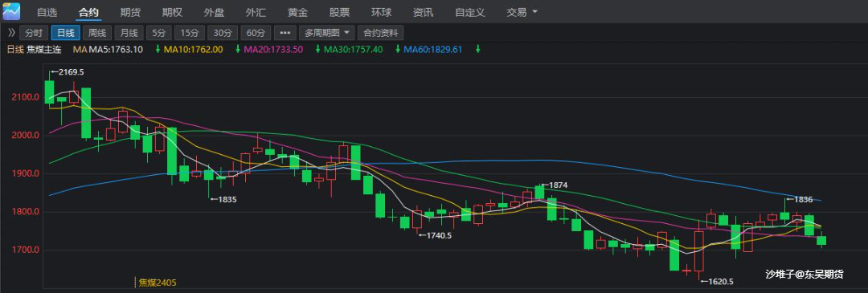Select the 30分 interval
The width and height of the screenshot is (868, 293).
click(223, 33)
